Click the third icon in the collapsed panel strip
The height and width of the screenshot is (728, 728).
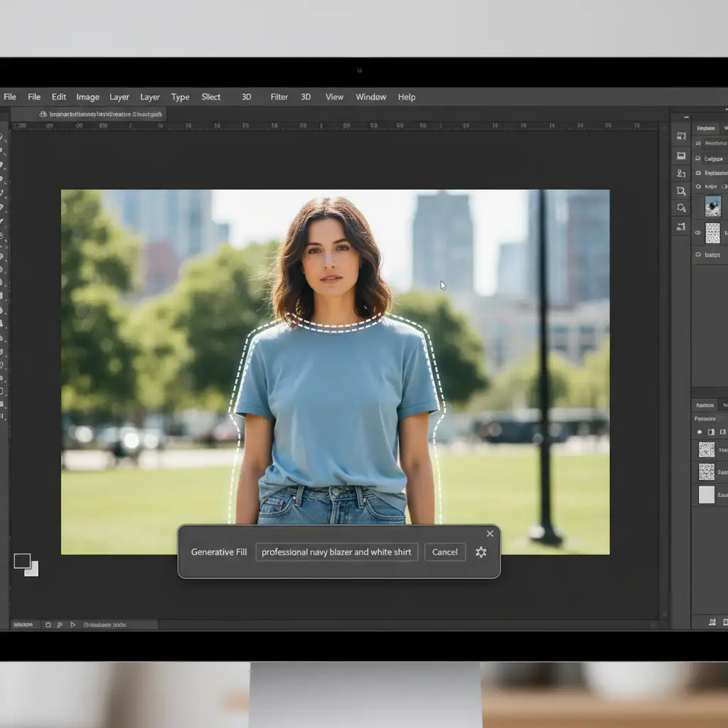tap(681, 173)
